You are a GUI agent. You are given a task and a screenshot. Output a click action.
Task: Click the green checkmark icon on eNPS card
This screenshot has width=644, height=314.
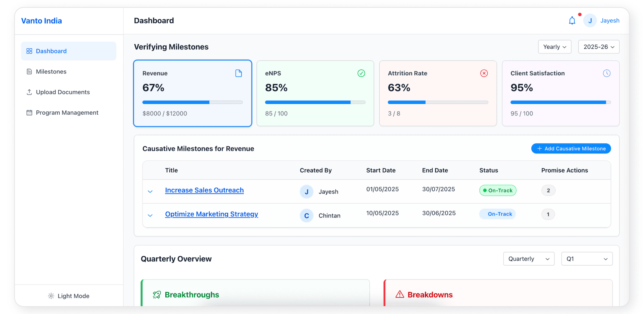click(361, 73)
